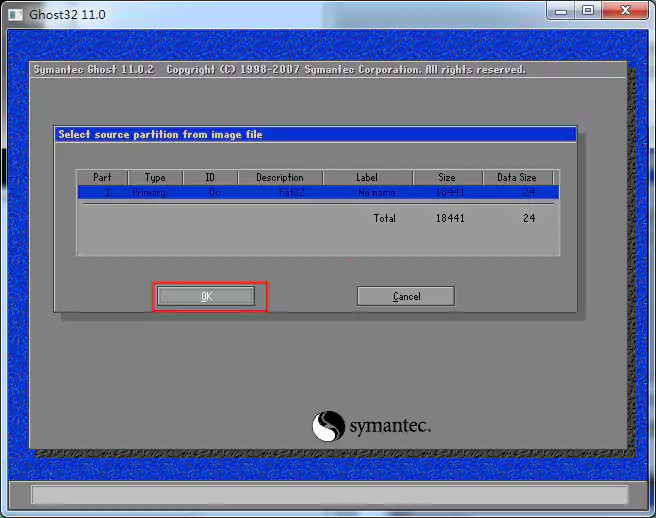Viewport: 656px width, 518px height.
Task: Click the Type column header
Action: (x=155, y=178)
